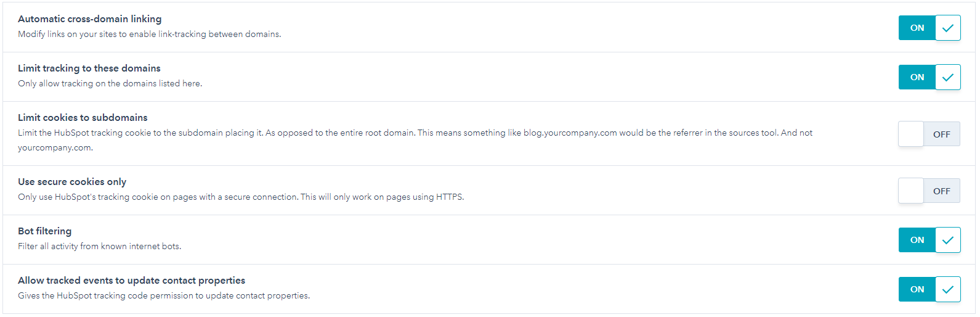980x317 pixels.
Task: Click 'Filter all activity from known internet bots' text
Action: pos(100,246)
